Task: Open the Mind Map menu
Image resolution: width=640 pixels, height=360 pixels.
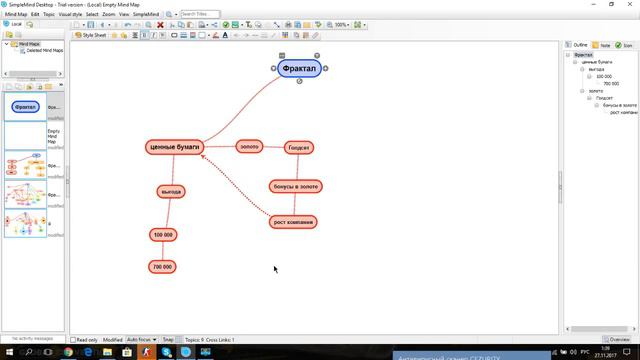Action: tap(16, 14)
